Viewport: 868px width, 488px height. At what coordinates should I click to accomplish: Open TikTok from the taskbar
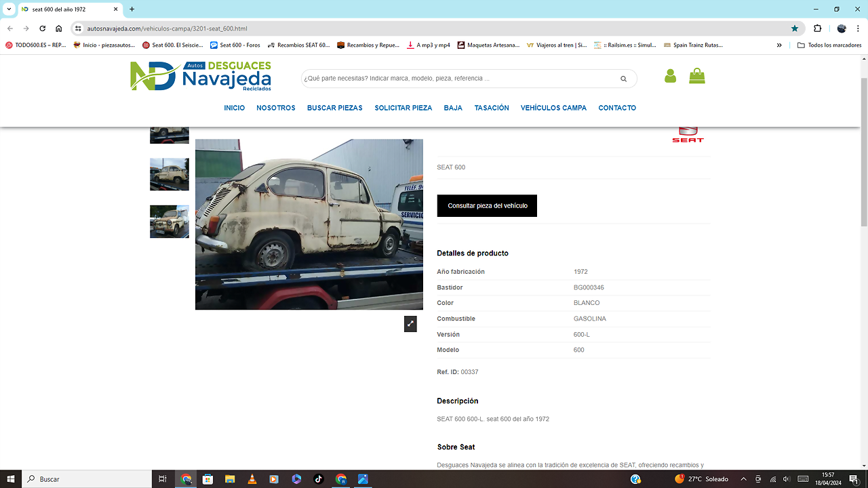pyautogui.click(x=319, y=479)
